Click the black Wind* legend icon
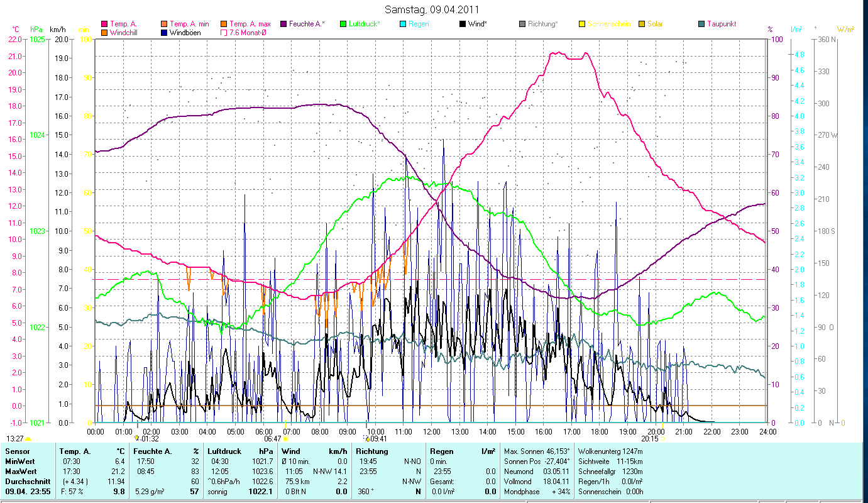Viewport: 868px width, 503px height. pyautogui.click(x=463, y=24)
